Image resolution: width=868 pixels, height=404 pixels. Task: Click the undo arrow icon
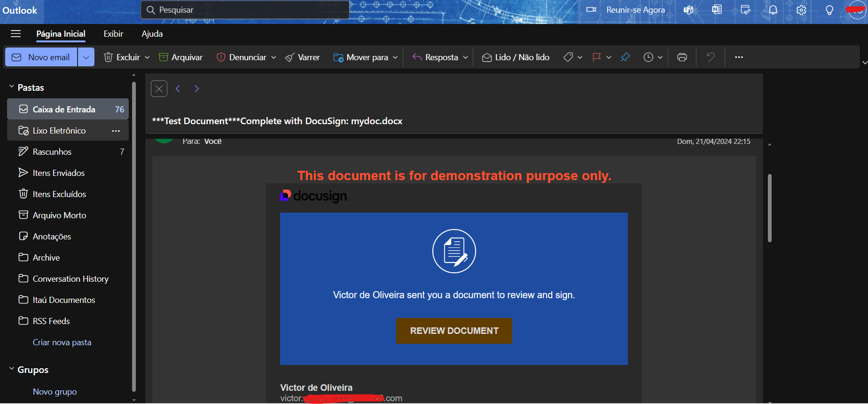(711, 57)
